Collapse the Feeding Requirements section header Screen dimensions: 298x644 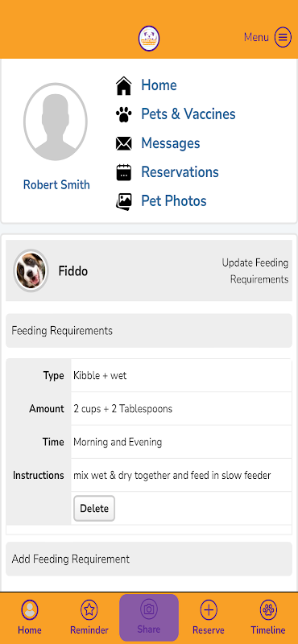tap(149, 331)
